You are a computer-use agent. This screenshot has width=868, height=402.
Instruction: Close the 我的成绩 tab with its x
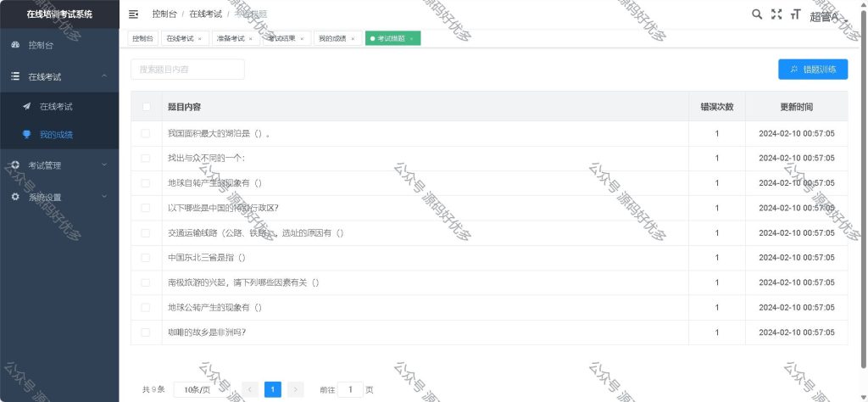click(x=353, y=39)
